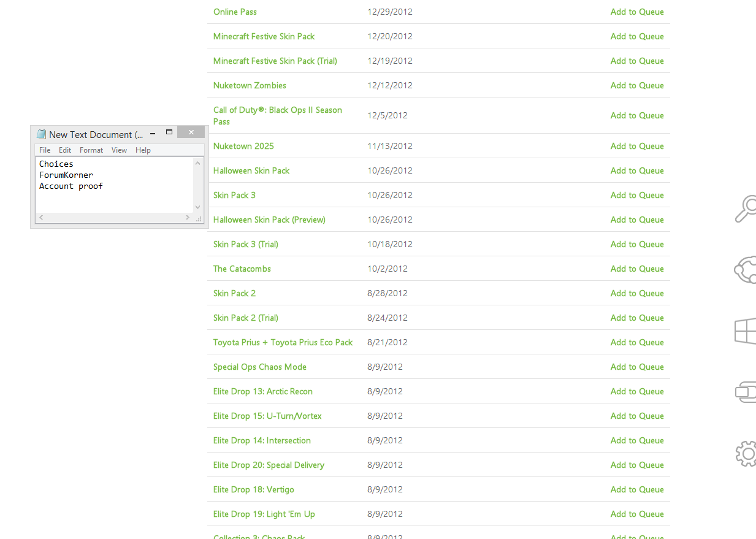Click the date 11/13/2012
756x539 pixels.
click(390, 146)
